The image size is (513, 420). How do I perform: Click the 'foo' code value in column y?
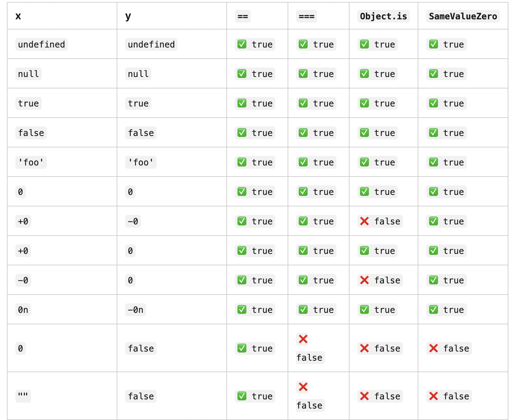point(141,162)
